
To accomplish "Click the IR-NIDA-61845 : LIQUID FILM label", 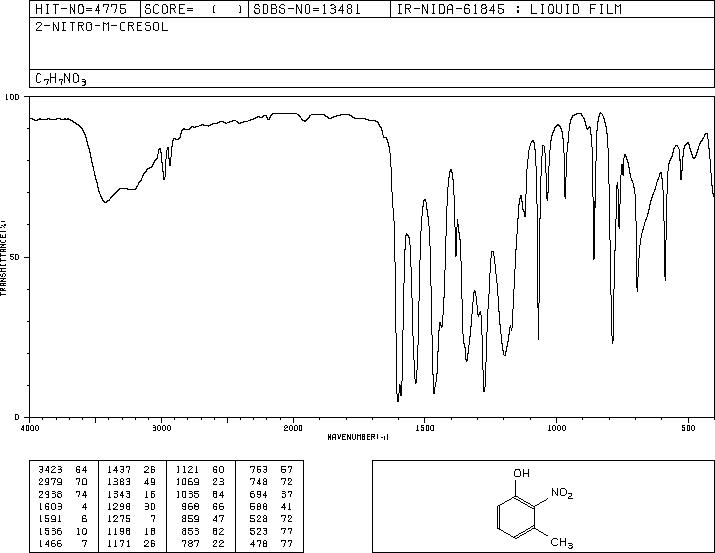I will tap(509, 9).
